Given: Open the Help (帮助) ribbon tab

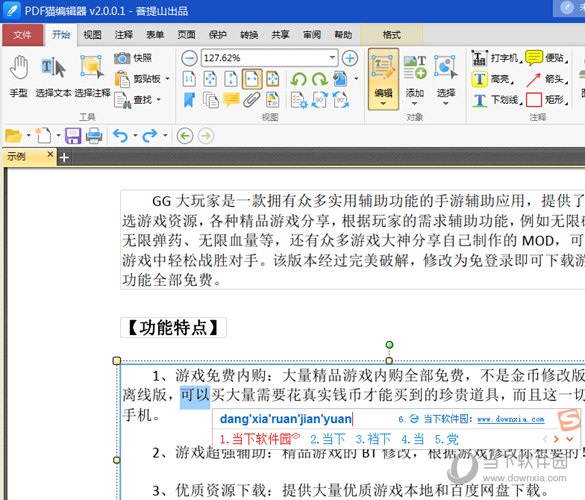Looking at the screenshot, I should pos(343,35).
